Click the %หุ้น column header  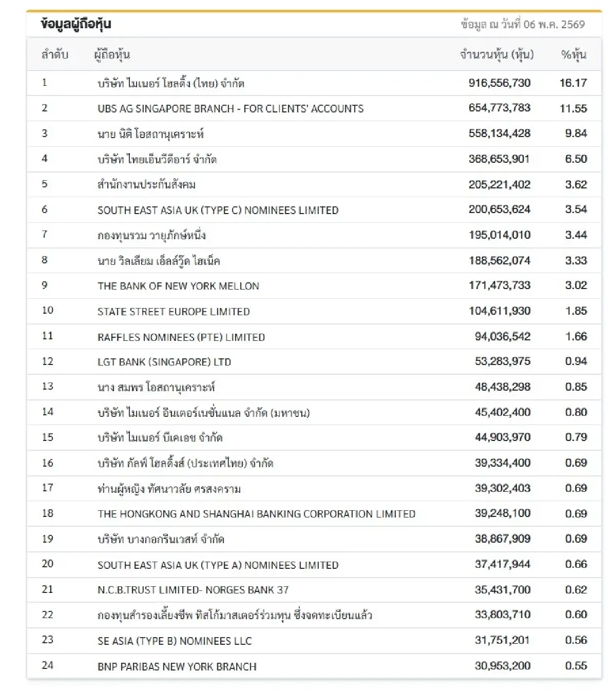coord(574,54)
